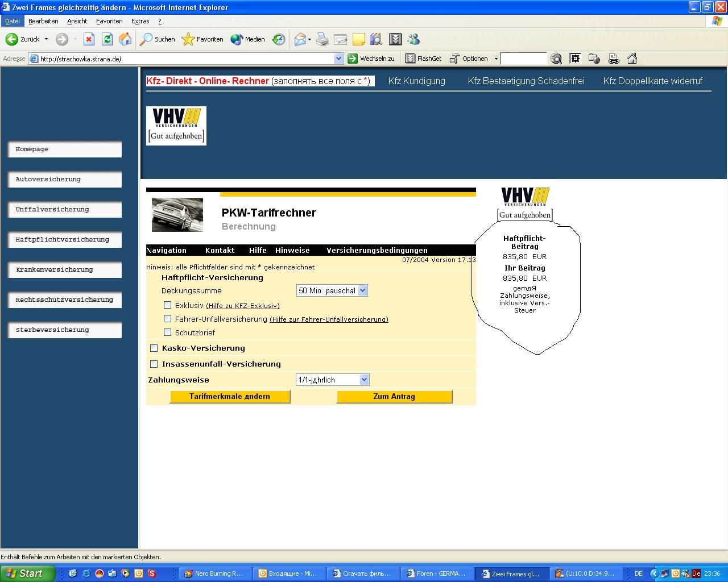Click the Wechseln zu button
The width and height of the screenshot is (728, 582).
(371, 59)
